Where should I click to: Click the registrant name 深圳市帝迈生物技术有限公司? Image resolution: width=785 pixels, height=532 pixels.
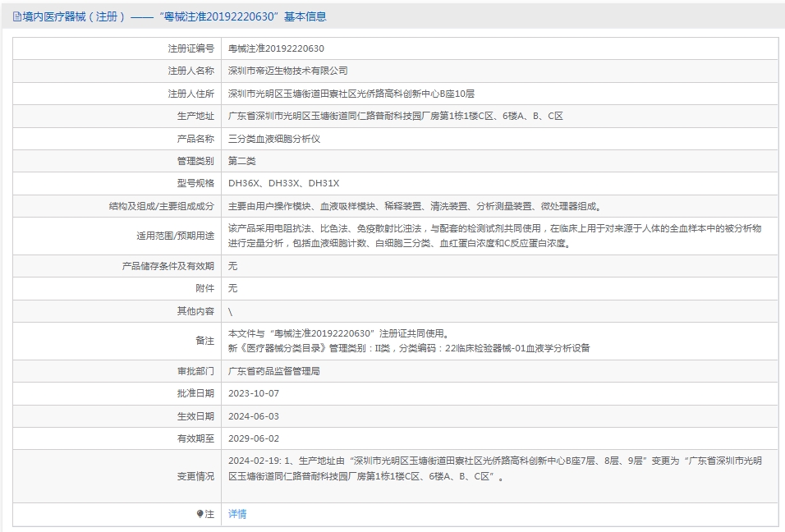point(288,71)
